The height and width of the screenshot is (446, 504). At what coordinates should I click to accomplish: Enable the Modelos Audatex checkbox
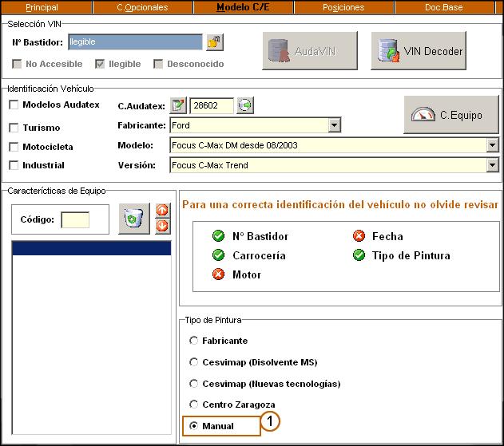14,105
